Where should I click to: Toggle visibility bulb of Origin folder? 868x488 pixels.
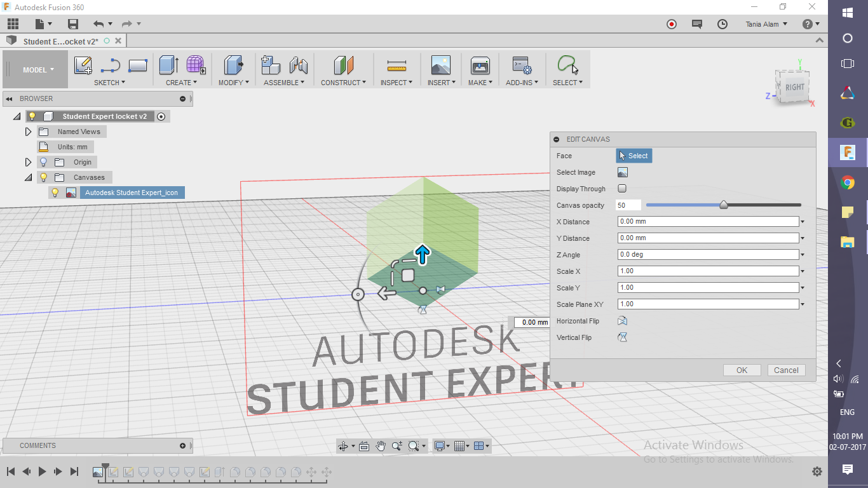44,162
